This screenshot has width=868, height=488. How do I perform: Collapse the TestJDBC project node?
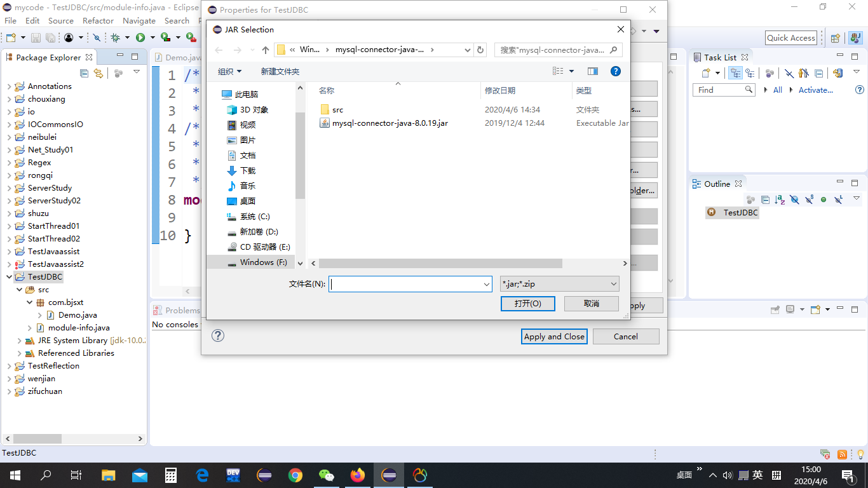tap(9, 277)
